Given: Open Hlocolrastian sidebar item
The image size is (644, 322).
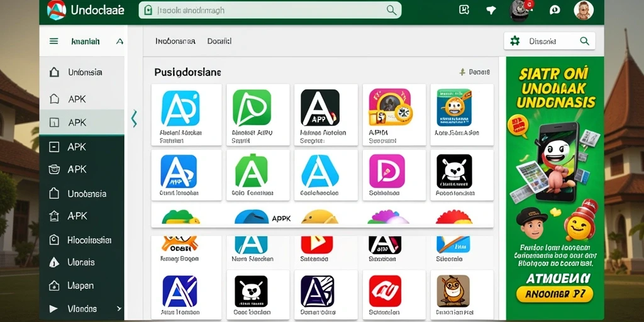Looking at the screenshot, I should coord(82,240).
